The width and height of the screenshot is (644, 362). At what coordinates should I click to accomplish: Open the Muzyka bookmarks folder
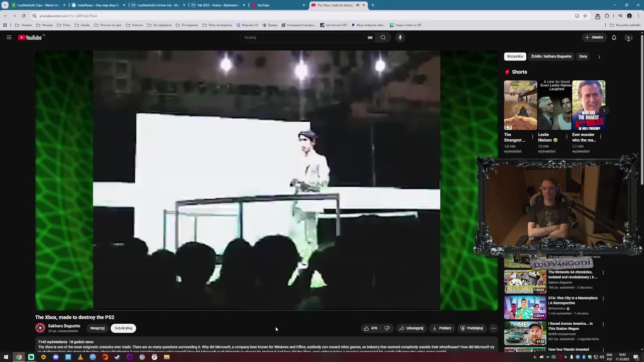(44, 25)
